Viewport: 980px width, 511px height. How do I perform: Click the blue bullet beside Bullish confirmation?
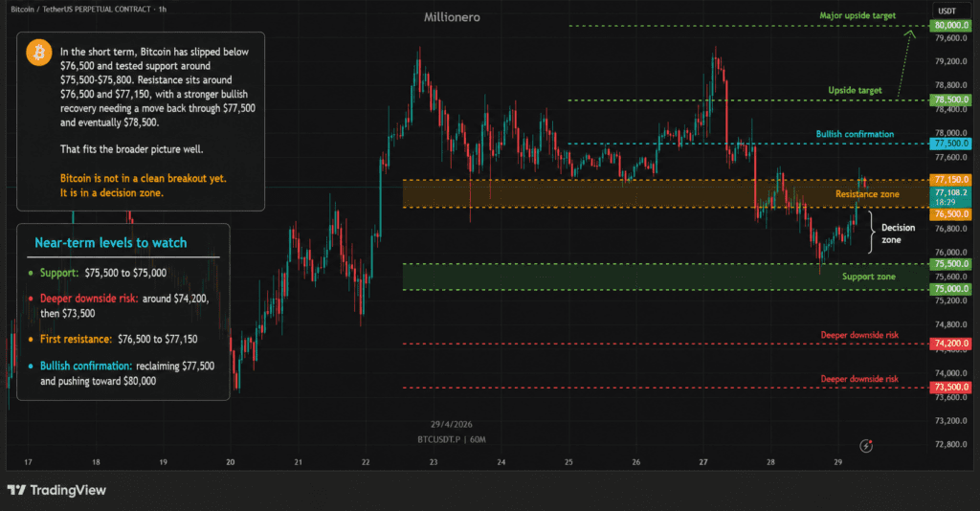(31, 366)
